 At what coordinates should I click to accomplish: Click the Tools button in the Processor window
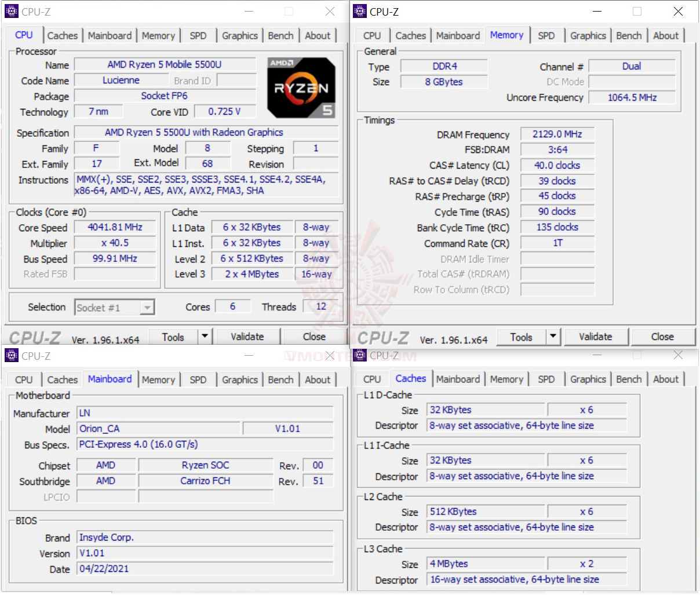tap(173, 337)
